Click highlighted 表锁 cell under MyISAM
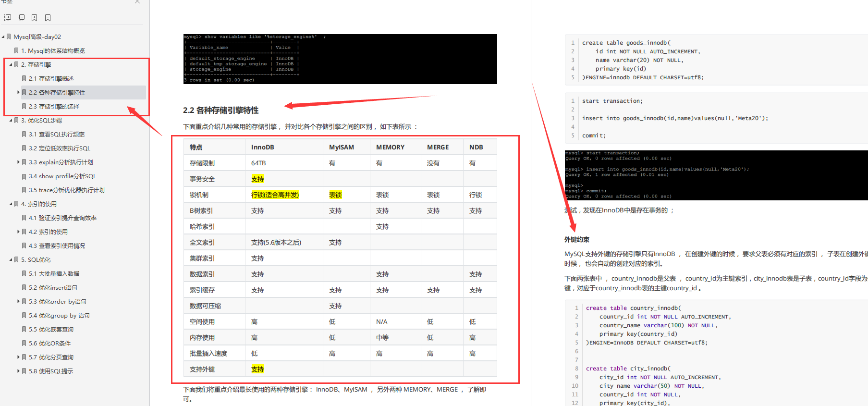 coord(335,195)
